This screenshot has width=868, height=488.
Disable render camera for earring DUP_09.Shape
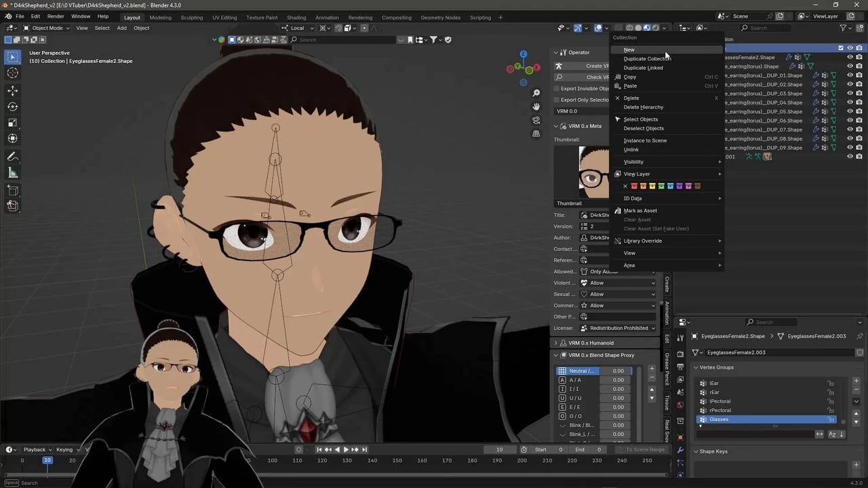[x=859, y=148]
